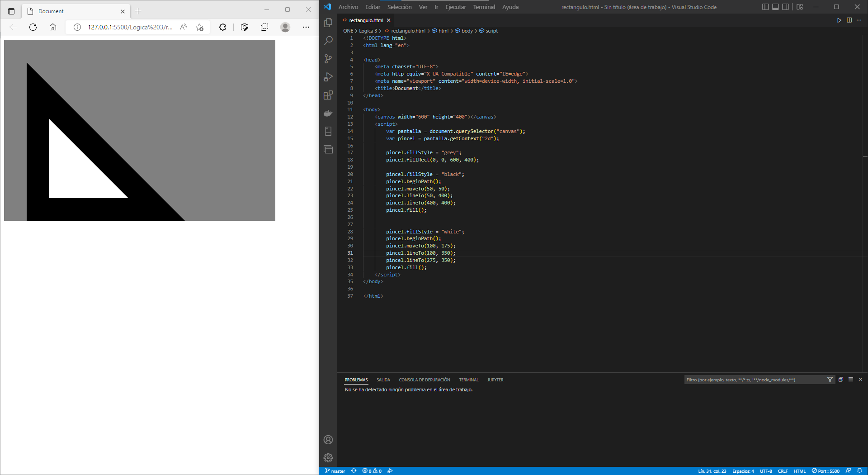Click body in the breadcrumb path
This screenshot has height=475, width=868.
point(467,31)
